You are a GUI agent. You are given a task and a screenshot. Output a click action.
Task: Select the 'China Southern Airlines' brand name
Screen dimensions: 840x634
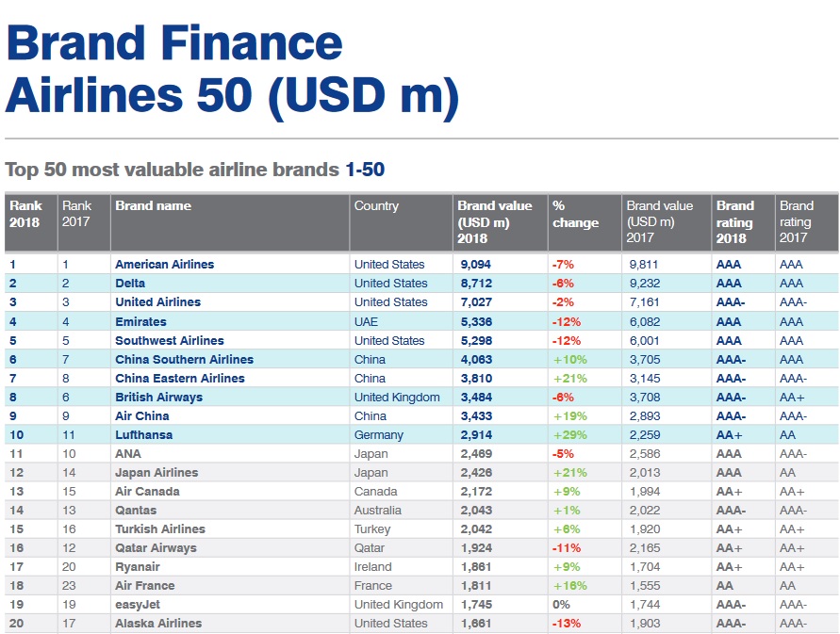point(184,359)
